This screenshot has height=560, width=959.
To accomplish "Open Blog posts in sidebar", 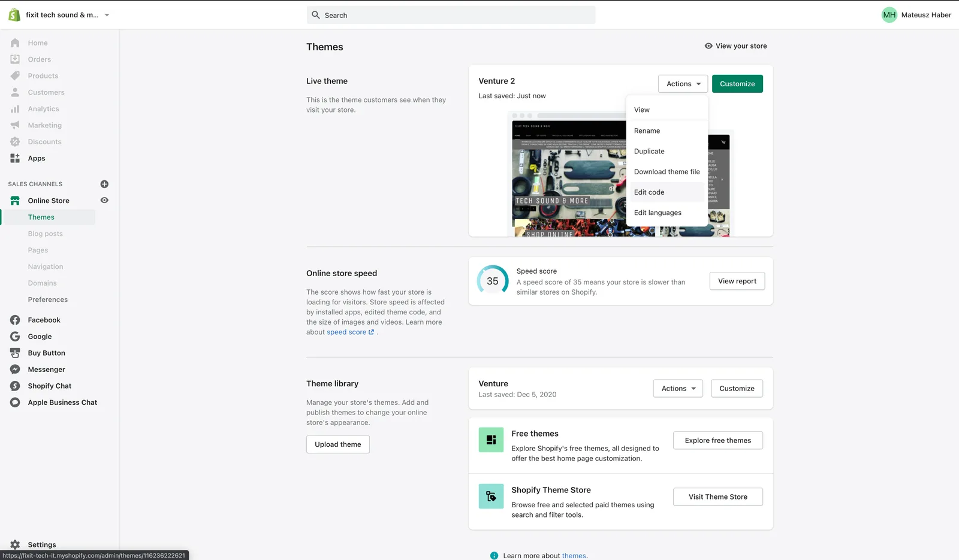I will (46, 234).
